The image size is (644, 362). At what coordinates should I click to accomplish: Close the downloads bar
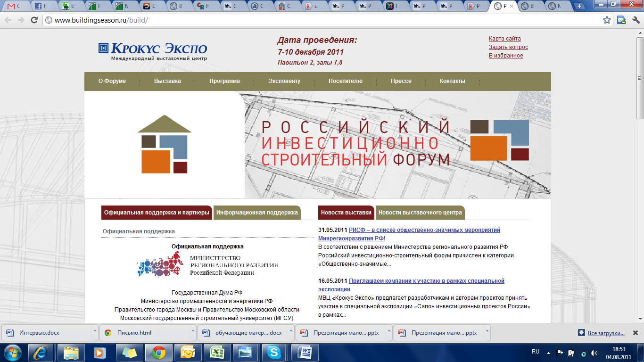(635, 333)
